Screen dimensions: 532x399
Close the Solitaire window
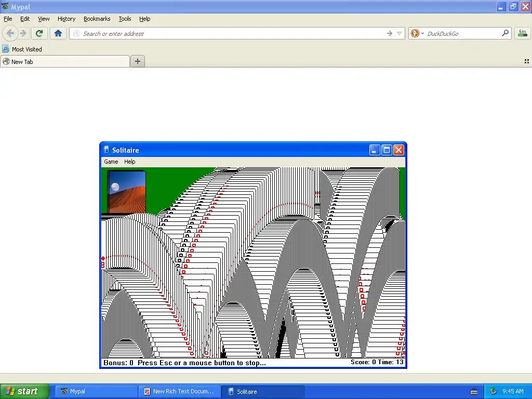(x=398, y=150)
